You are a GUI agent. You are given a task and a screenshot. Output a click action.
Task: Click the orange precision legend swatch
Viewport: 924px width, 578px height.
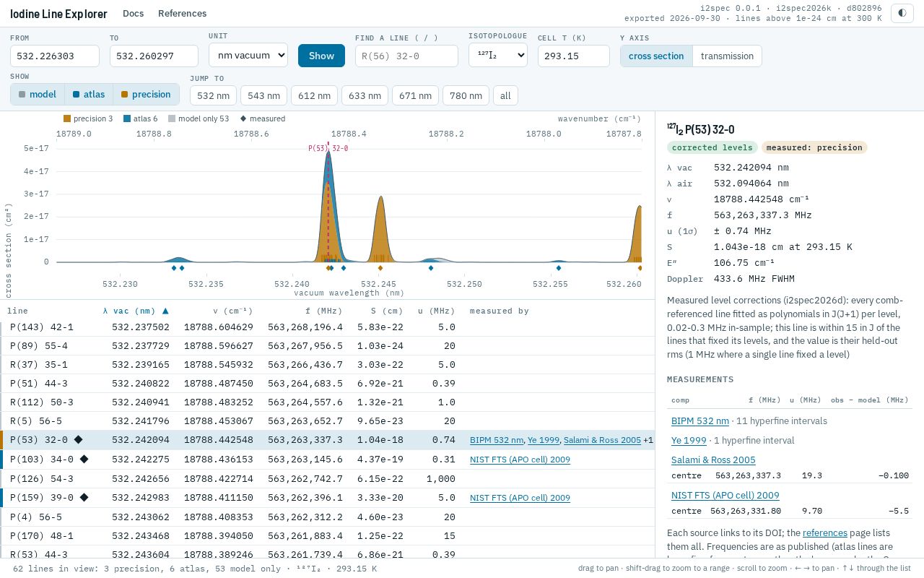click(x=67, y=118)
